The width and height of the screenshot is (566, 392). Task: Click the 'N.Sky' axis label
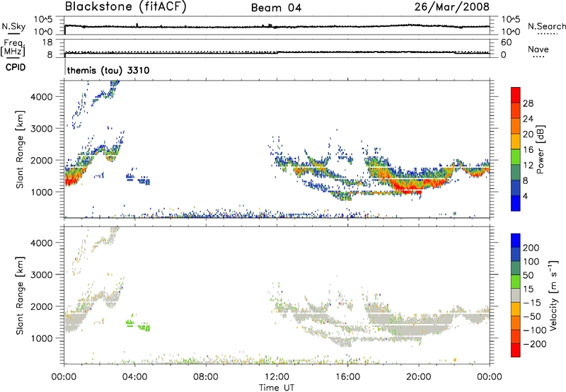pyautogui.click(x=13, y=26)
